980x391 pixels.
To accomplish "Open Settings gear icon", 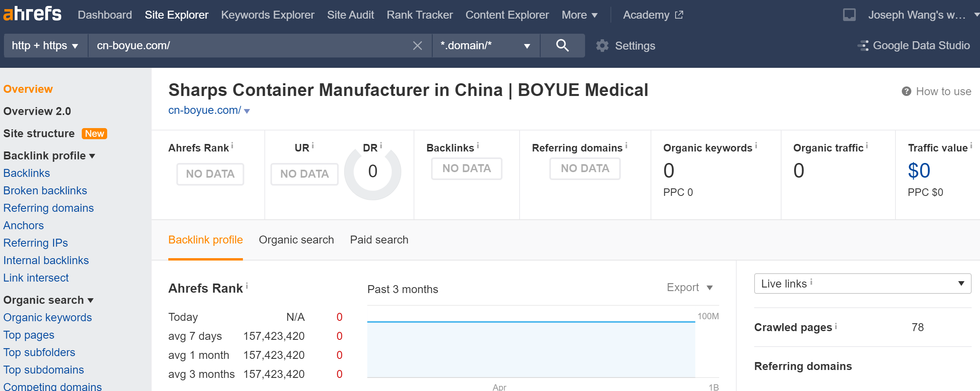I will 602,46.
